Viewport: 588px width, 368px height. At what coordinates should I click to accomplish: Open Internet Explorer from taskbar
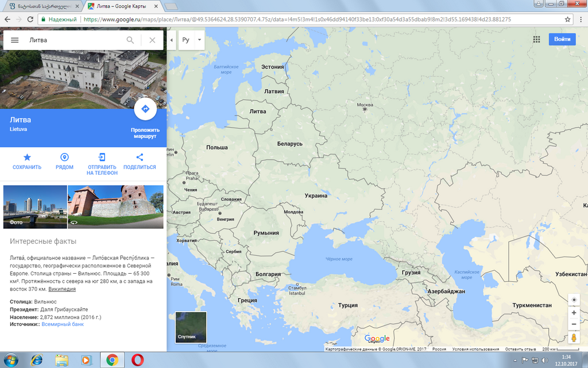(36, 360)
